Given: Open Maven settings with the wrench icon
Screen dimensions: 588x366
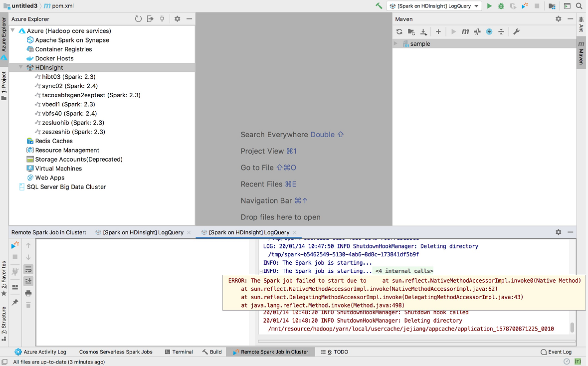Looking at the screenshot, I should [517, 31].
